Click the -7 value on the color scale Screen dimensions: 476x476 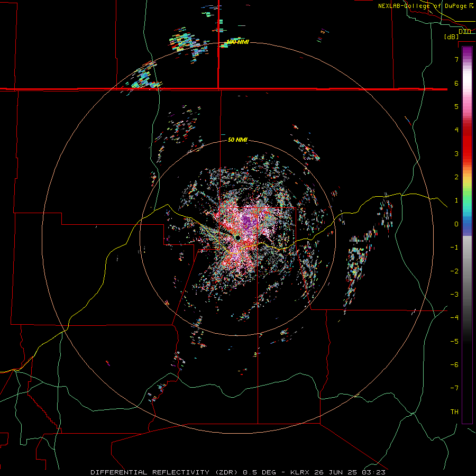454,388
